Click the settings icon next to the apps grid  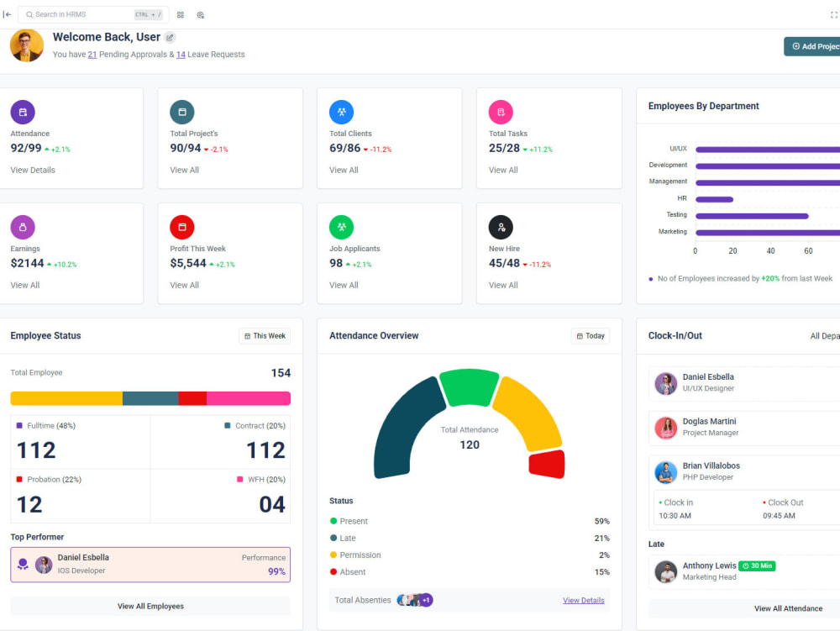coord(201,15)
